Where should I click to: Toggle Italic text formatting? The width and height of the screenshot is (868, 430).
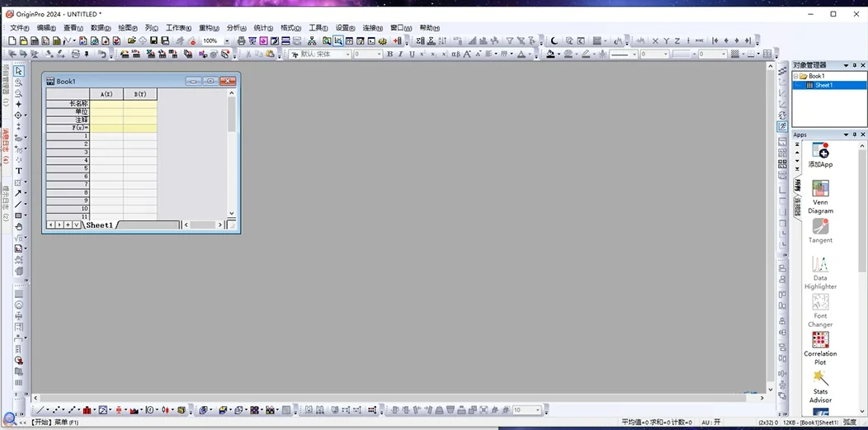[x=401, y=54]
